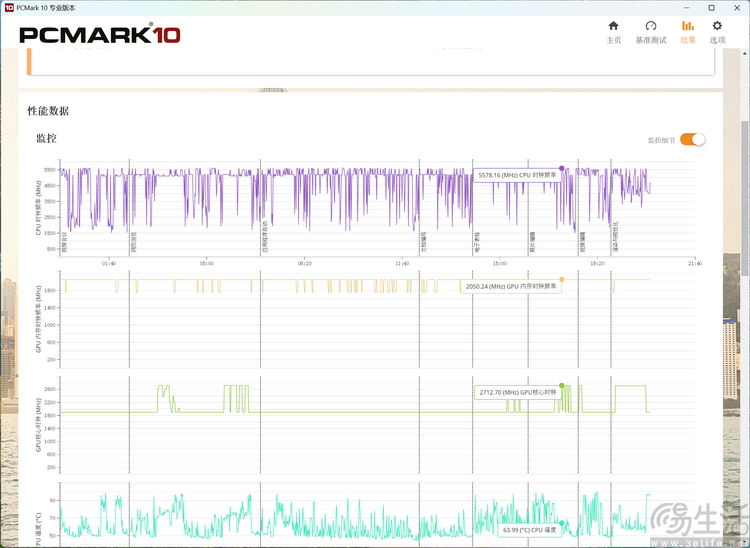This screenshot has width=750, height=548.
Task: Click the 视频会议 section label in CPU chart
Action: coord(64,242)
